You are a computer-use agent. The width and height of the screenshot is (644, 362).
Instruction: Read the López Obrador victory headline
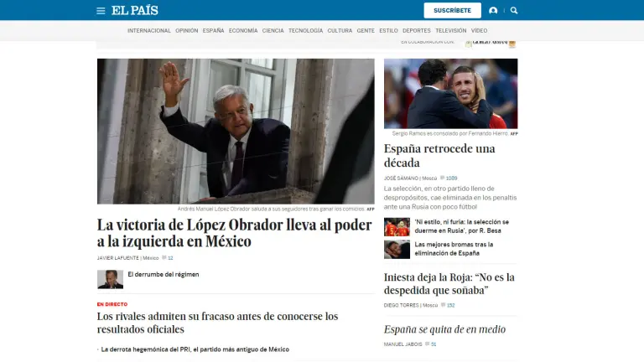tap(235, 233)
